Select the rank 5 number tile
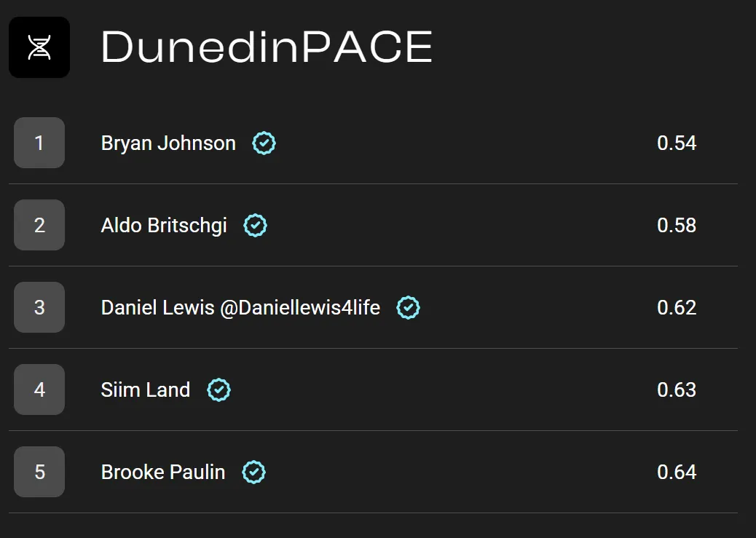This screenshot has width=756, height=538. point(39,472)
